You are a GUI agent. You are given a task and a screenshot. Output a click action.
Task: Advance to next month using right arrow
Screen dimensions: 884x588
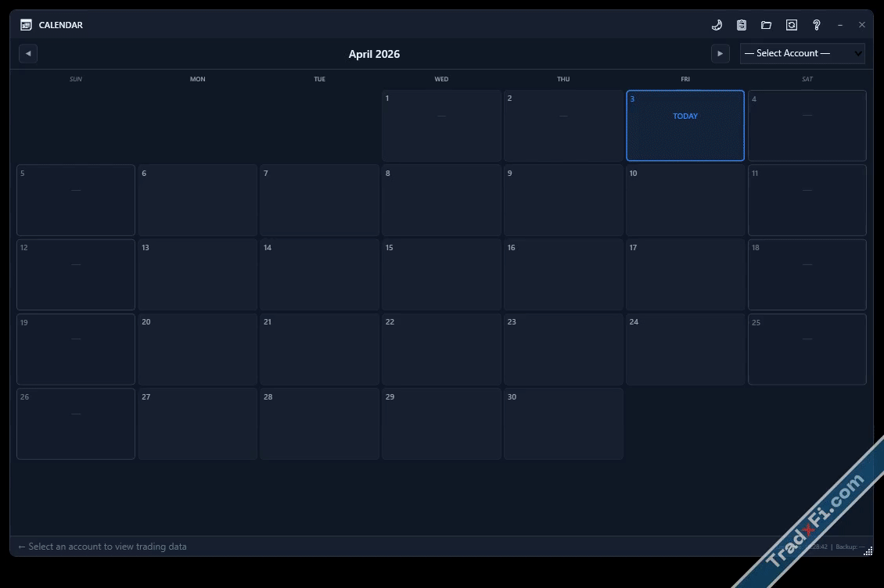pos(720,53)
